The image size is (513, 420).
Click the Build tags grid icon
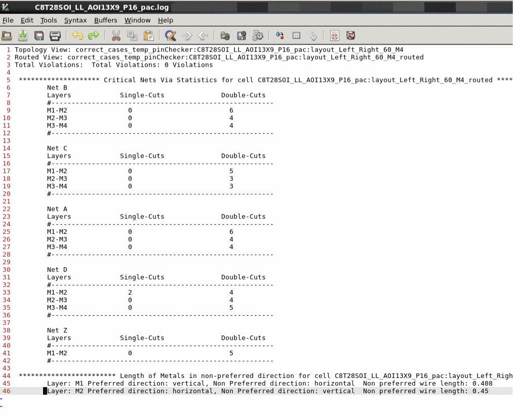coord(296,35)
